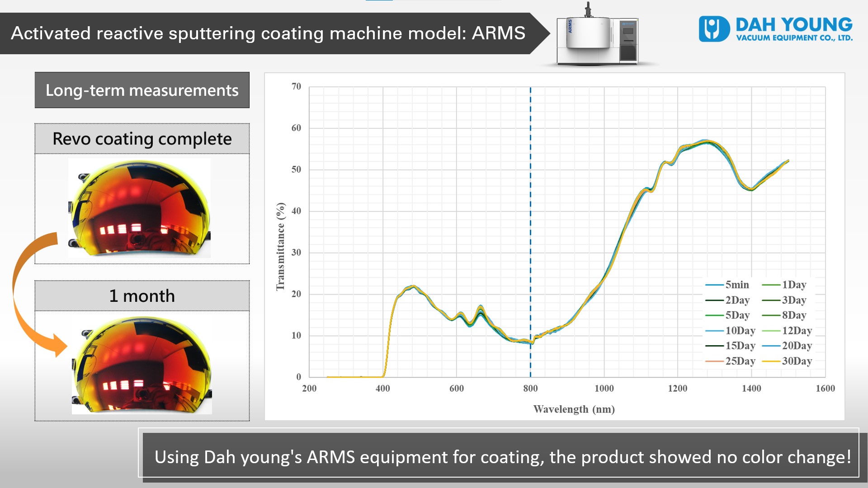Click the 15Day legend entry

click(x=730, y=346)
